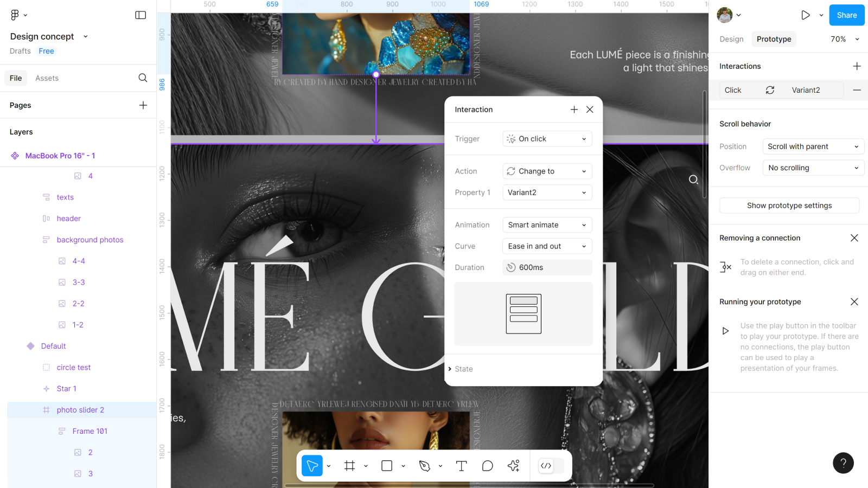Image resolution: width=868 pixels, height=488 pixels.
Task: Expand the State section
Action: coord(461,369)
